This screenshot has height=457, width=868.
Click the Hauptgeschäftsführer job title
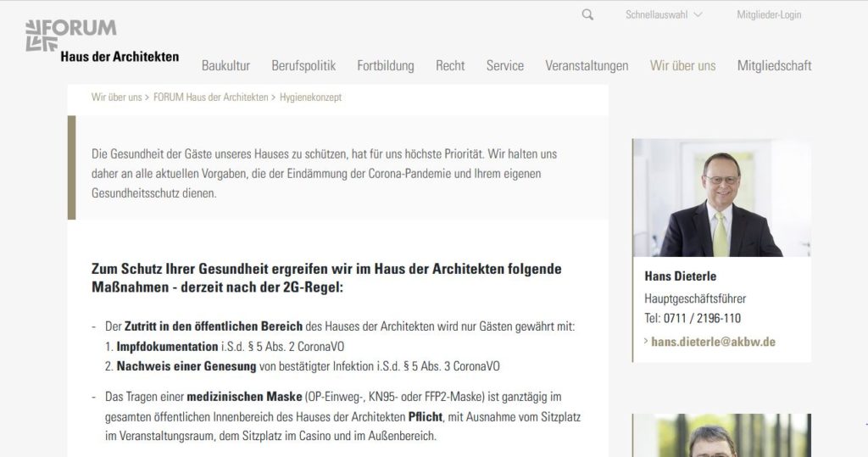(695, 298)
